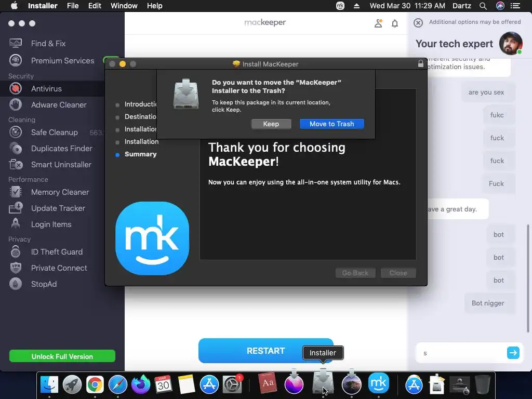
Task: Send the chat message with arrow button
Action: click(x=513, y=353)
